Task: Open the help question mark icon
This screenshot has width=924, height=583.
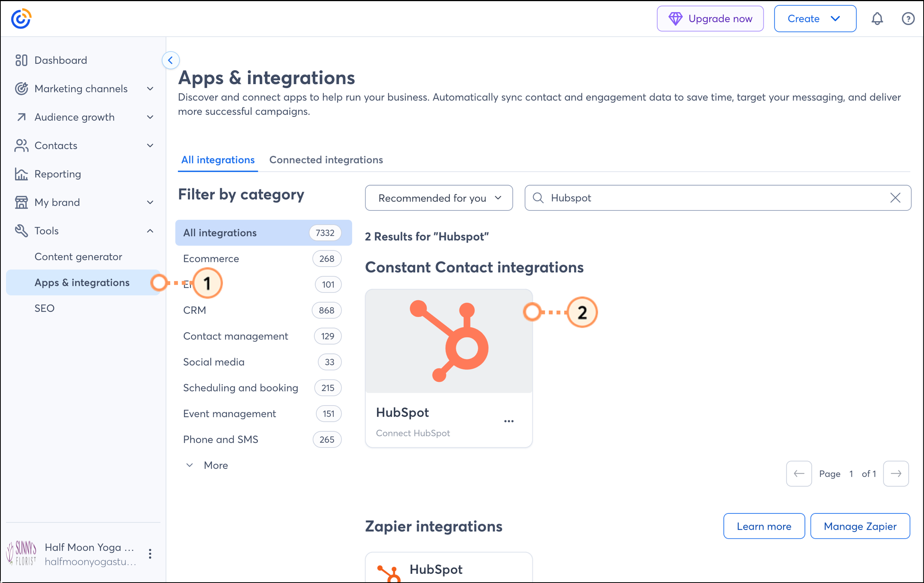Action: pos(908,18)
